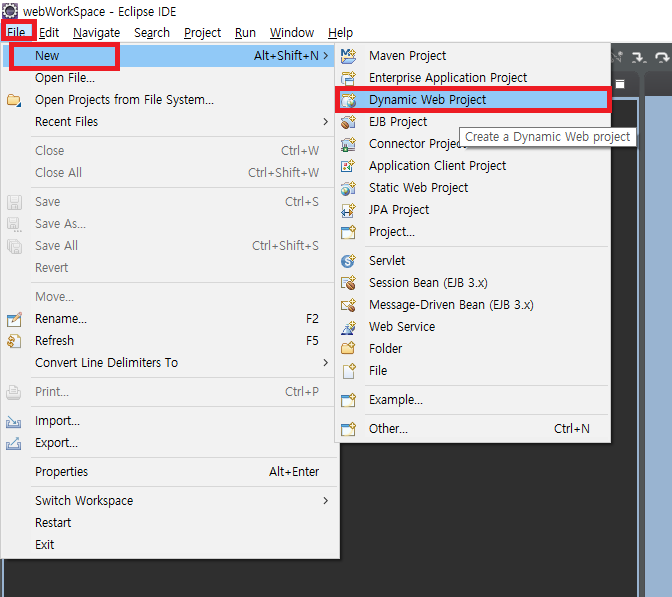Open the Navigate menu

click(96, 33)
